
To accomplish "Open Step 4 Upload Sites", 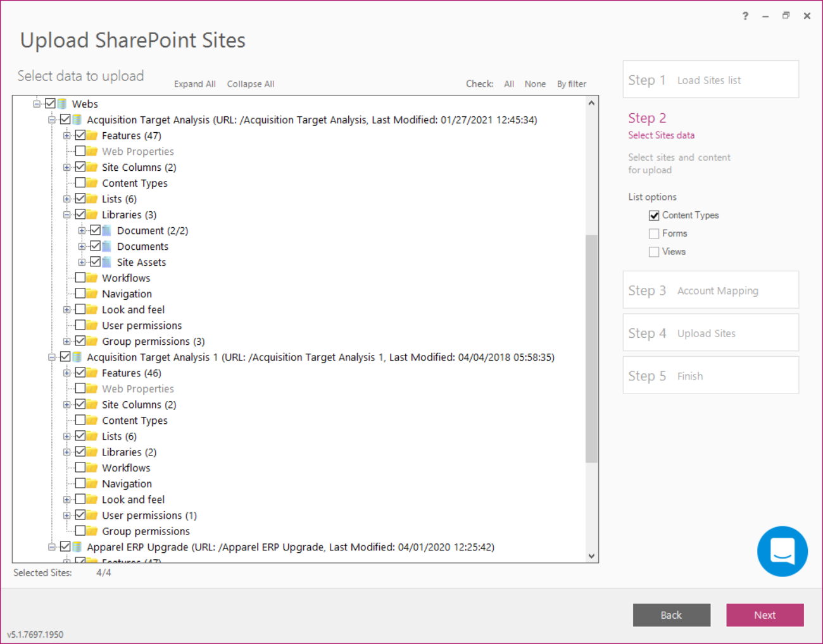I will tap(711, 333).
